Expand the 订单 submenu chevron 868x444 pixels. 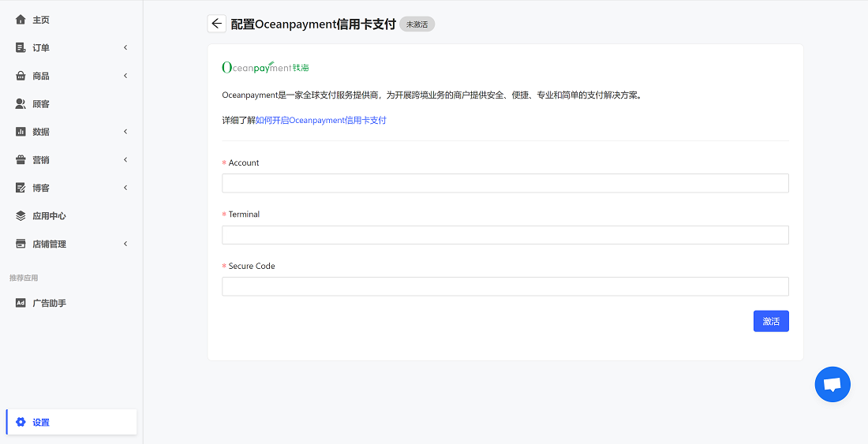[125, 48]
